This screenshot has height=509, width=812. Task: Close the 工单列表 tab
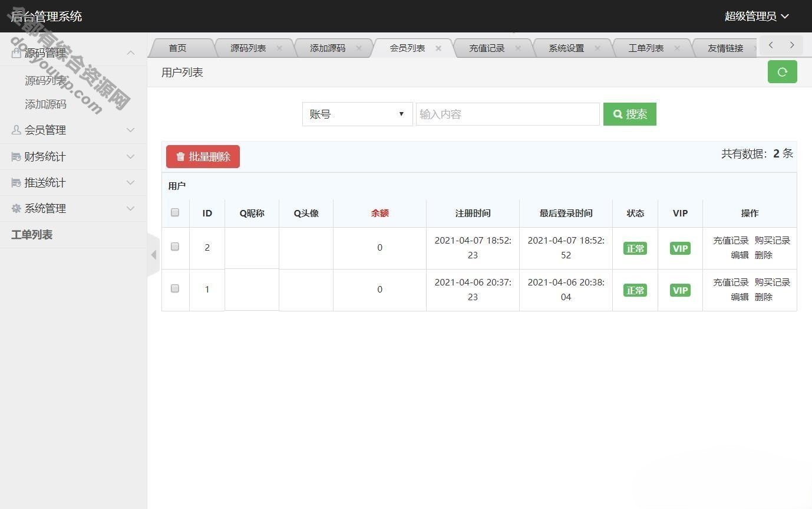677,48
